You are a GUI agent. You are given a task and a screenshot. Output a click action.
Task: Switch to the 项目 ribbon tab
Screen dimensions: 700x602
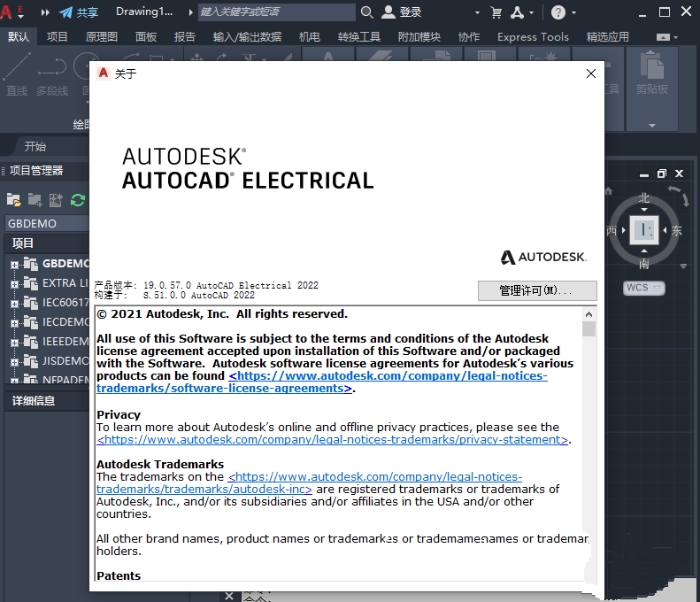pos(57,36)
